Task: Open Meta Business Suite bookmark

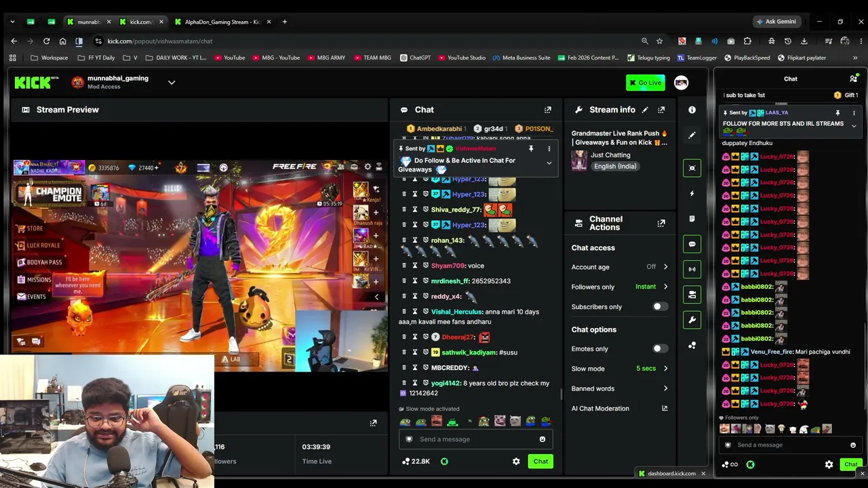Action: 521,58
